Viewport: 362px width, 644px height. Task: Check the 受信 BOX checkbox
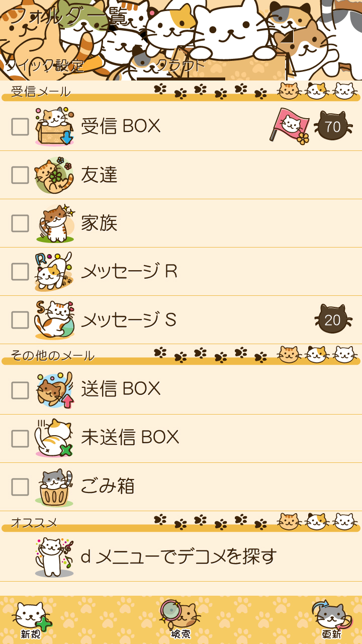[20, 127]
